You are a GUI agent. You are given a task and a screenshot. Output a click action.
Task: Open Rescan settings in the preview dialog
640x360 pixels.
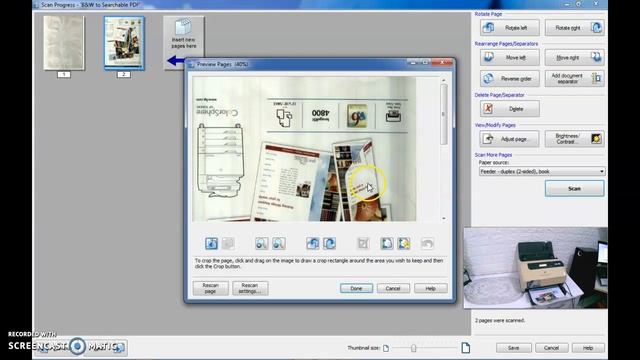click(x=250, y=288)
